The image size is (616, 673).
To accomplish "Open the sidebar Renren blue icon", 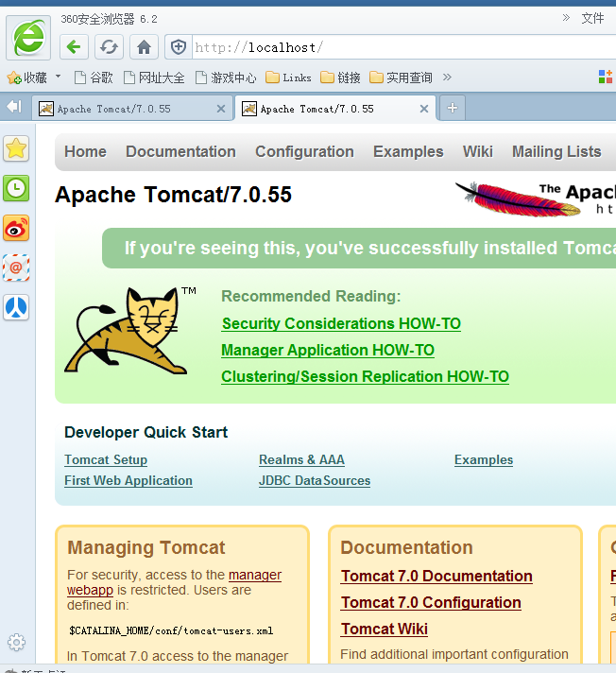I will tap(16, 307).
